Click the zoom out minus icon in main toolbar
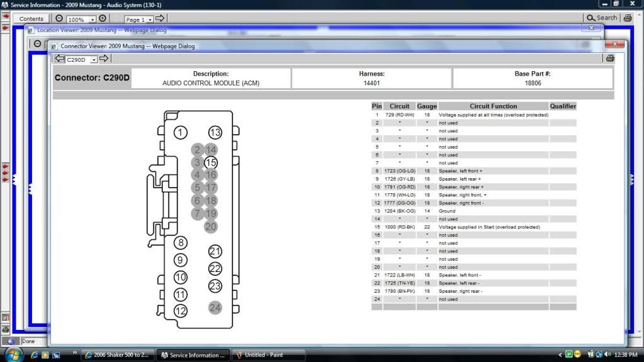The image size is (644, 362). [59, 19]
